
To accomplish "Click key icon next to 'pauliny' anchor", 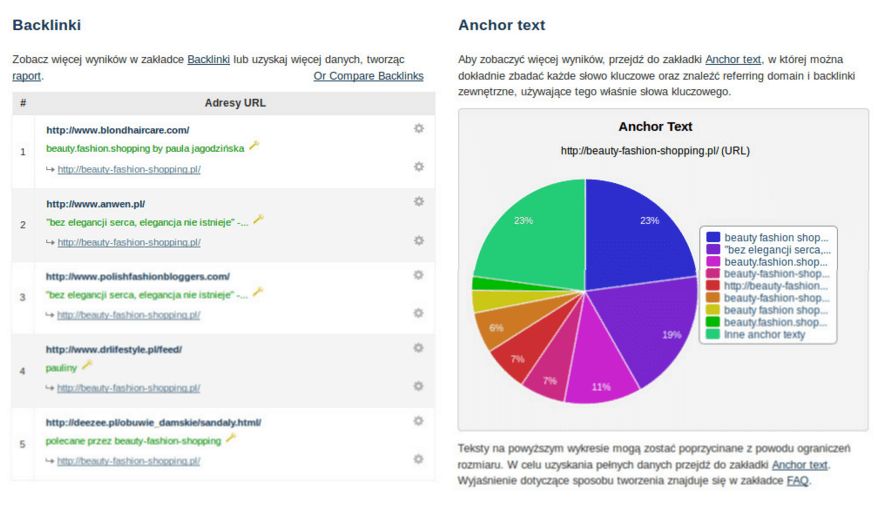I will [x=87, y=365].
